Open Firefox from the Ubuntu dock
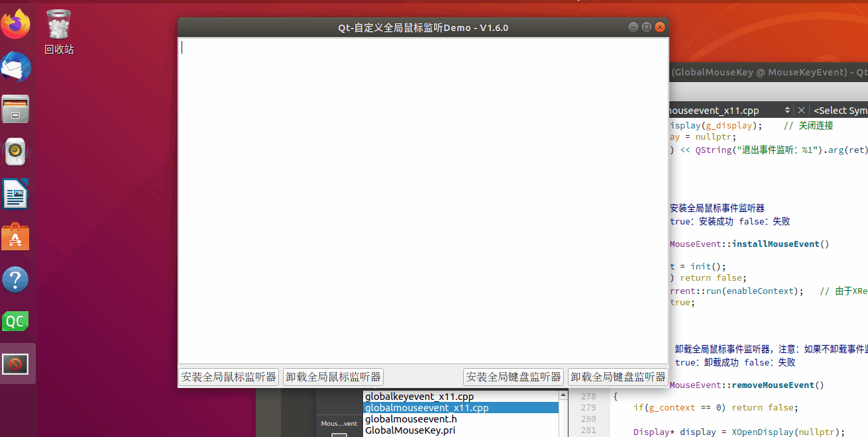 [16, 23]
